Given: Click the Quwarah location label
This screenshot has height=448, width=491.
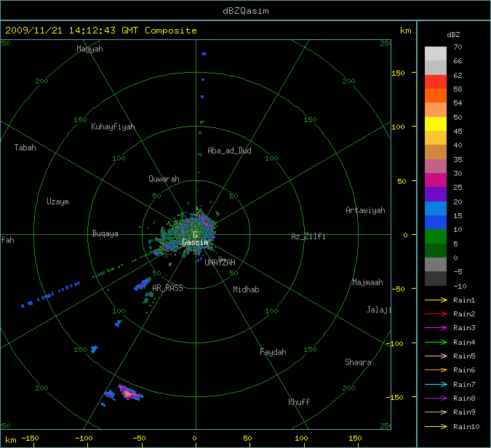Looking at the screenshot, I should pyautogui.click(x=164, y=179).
